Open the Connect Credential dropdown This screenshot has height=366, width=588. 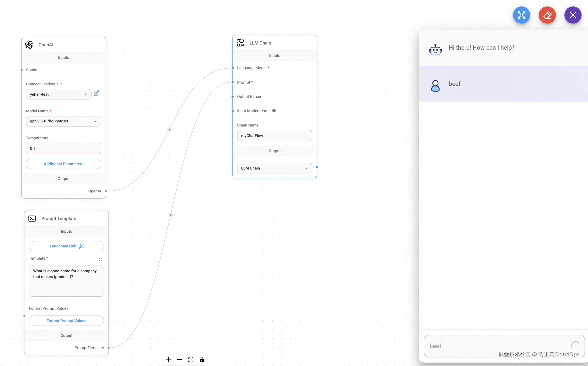[x=59, y=94]
